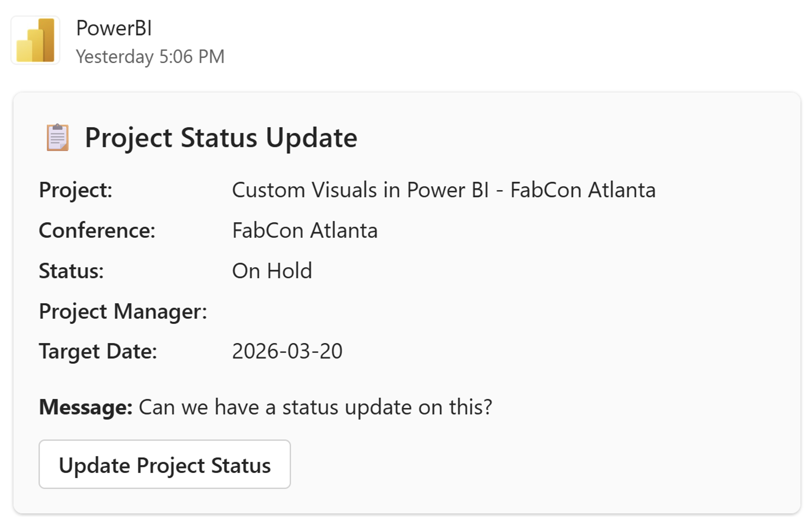
Task: Click the Conference: field label
Action: [x=97, y=230]
